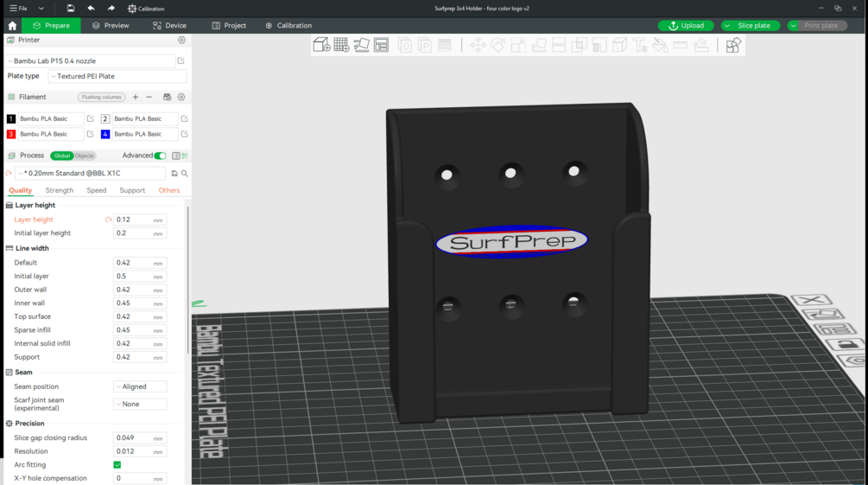The height and width of the screenshot is (485, 868).
Task: Click the Arrange all objects icon
Action: point(382,45)
